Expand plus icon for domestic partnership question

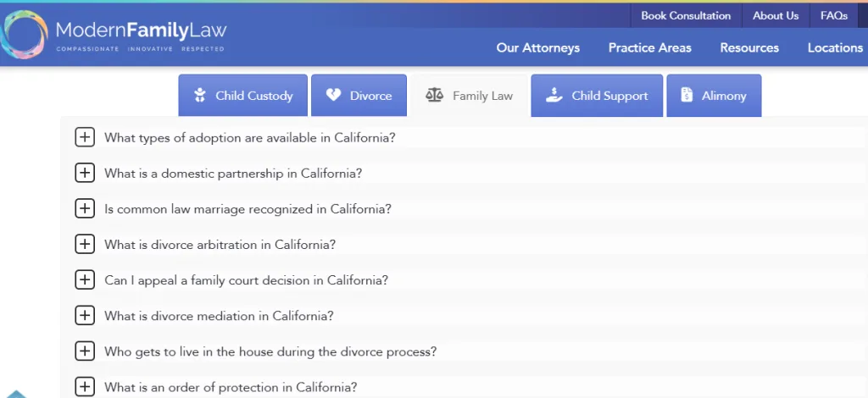85,173
